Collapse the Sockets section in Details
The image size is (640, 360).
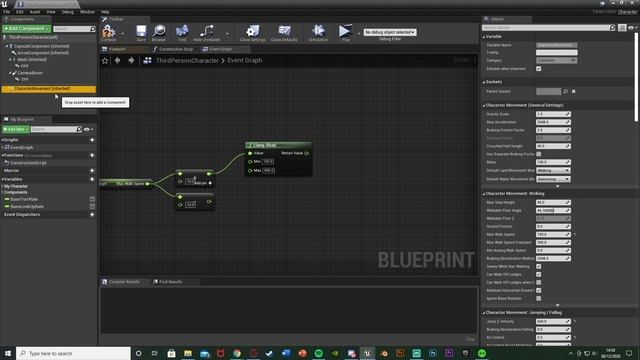(x=484, y=82)
